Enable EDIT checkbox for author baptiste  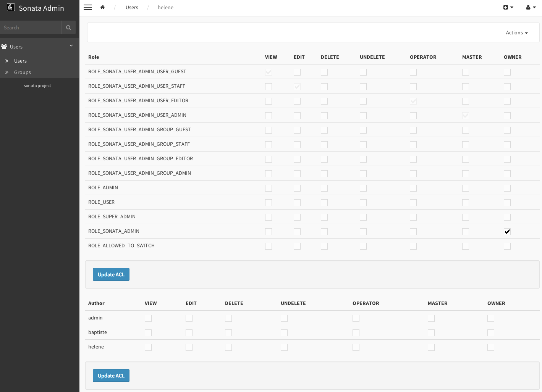click(189, 333)
